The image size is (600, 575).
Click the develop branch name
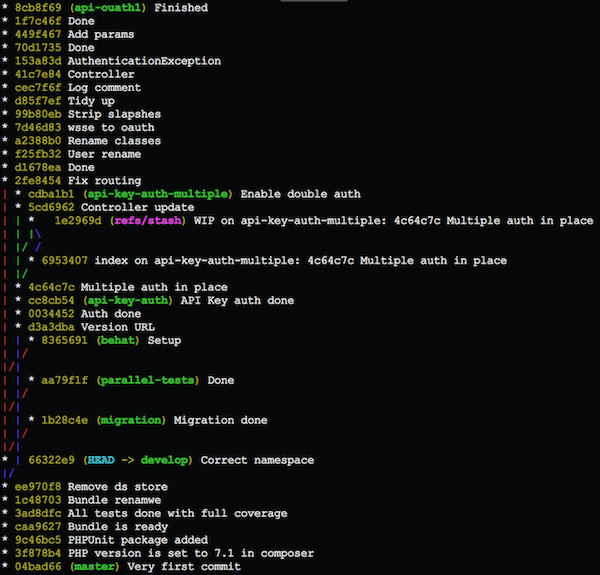167,460
